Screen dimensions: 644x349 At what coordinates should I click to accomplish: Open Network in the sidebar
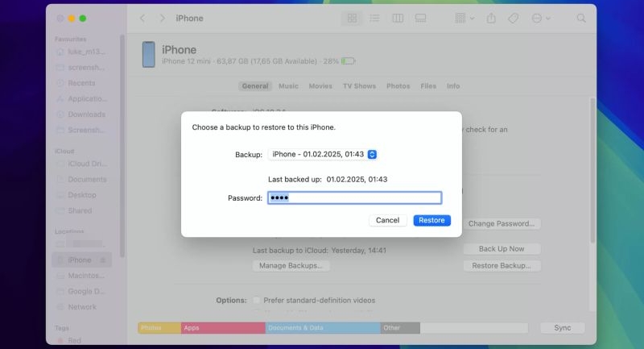coord(81,306)
